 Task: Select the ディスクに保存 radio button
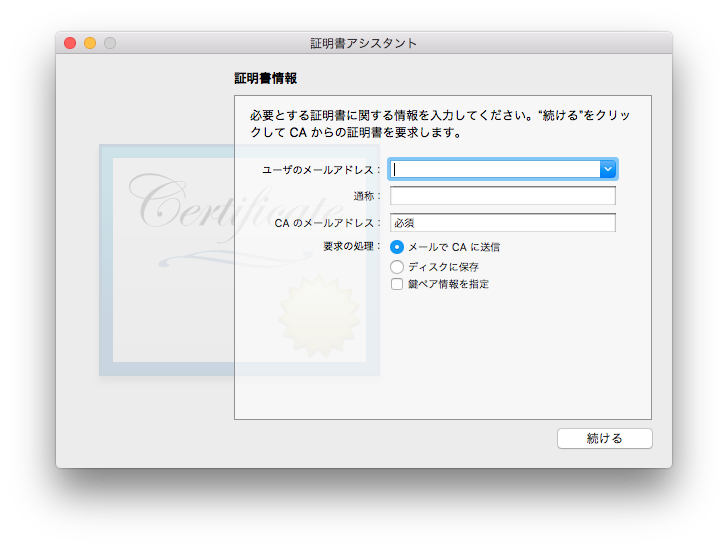tap(397, 267)
